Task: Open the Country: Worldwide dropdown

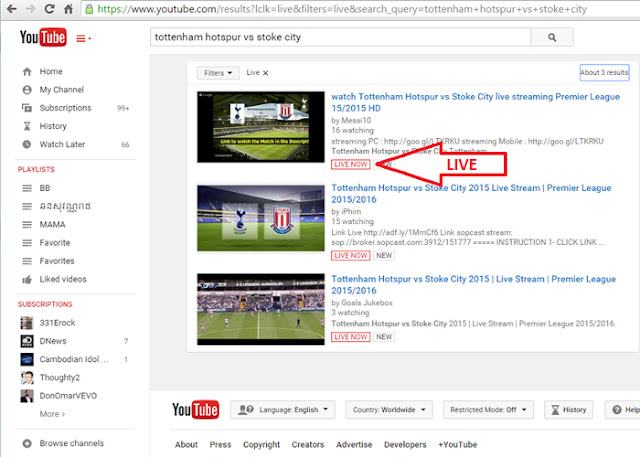Action: click(389, 410)
